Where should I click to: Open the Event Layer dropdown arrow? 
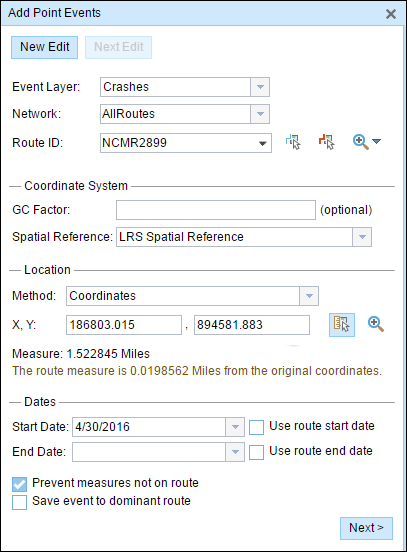260,87
